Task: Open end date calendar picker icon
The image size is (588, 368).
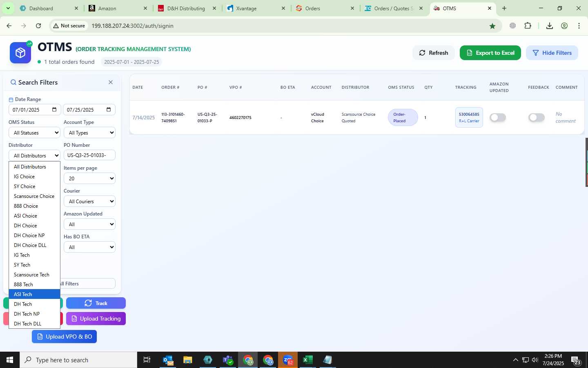Action: tap(109, 110)
